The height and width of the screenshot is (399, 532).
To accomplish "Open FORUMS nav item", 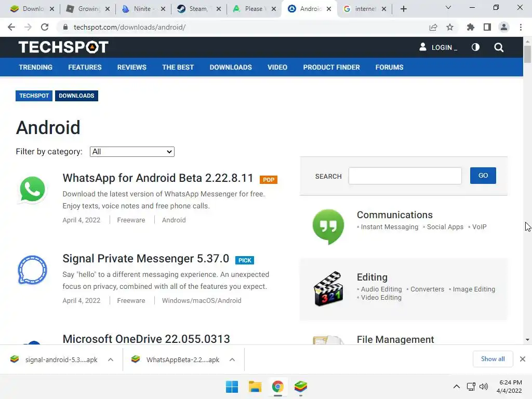I will click(389, 67).
